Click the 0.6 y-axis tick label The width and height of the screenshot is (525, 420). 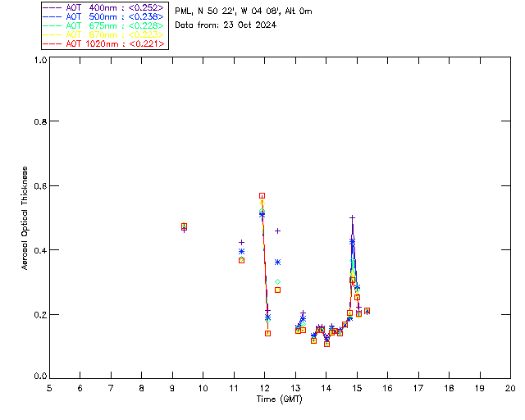40,186
